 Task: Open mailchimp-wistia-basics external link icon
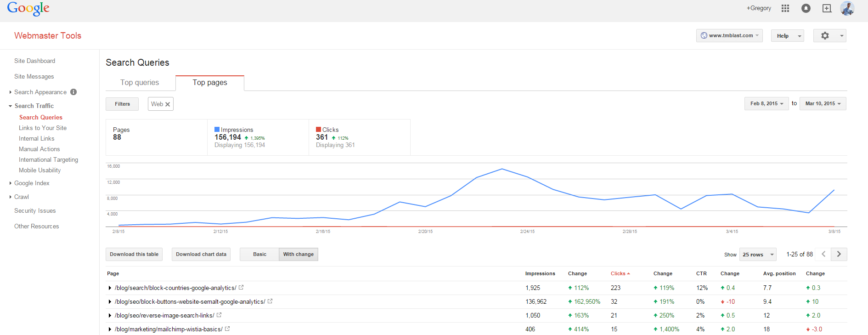(x=227, y=329)
